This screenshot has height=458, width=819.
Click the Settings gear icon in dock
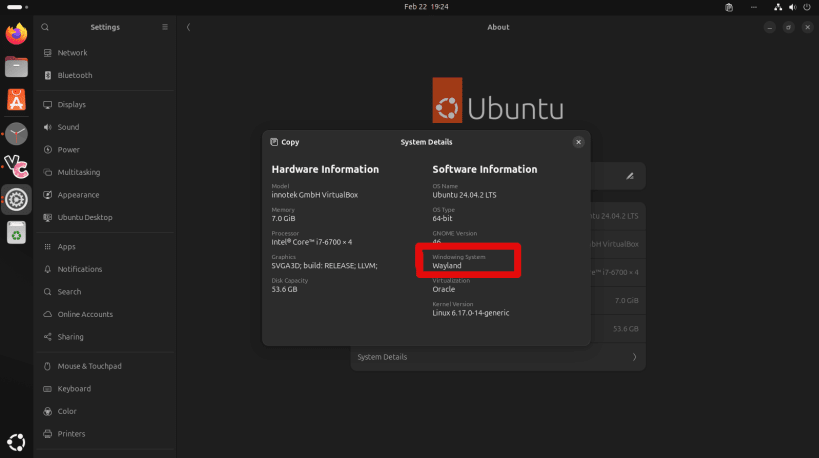16,199
